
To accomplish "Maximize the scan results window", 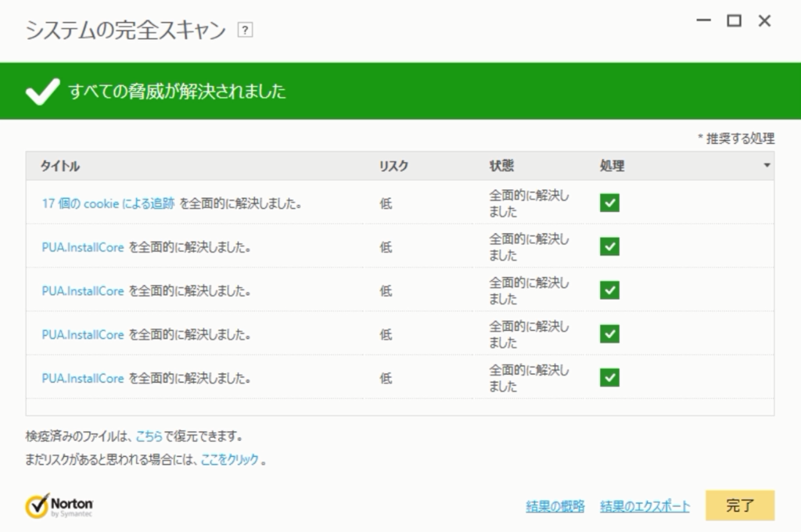I will [734, 20].
